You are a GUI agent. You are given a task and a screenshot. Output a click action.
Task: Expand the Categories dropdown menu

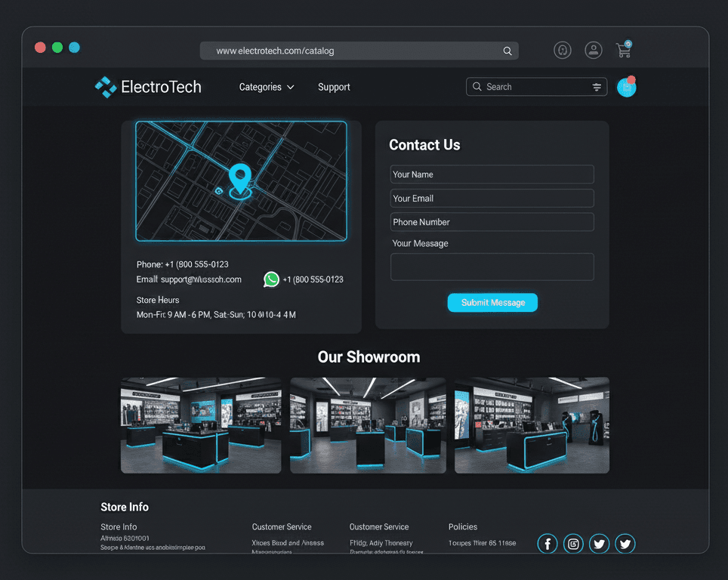pyautogui.click(x=267, y=87)
